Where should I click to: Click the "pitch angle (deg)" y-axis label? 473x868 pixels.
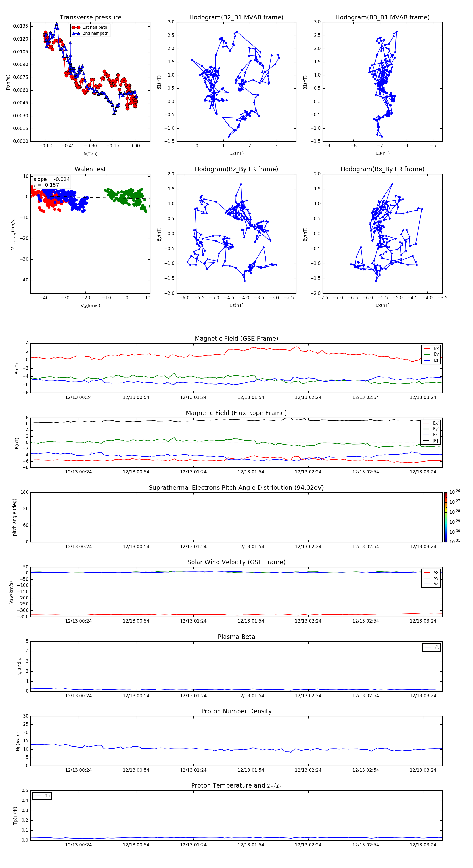14,517
